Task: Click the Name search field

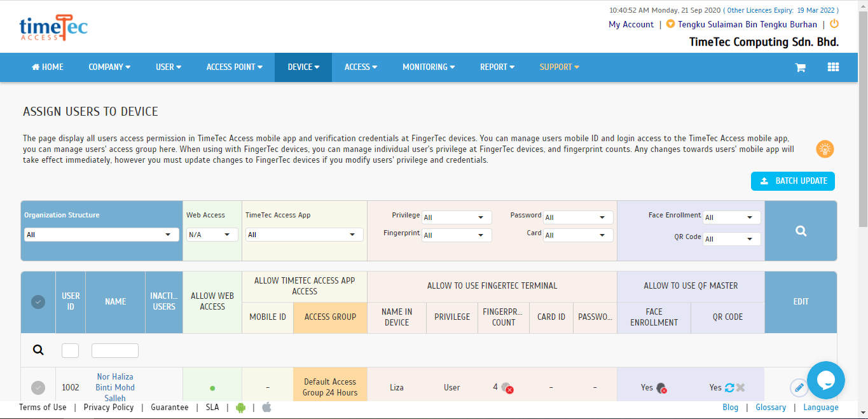Action: 115,350
